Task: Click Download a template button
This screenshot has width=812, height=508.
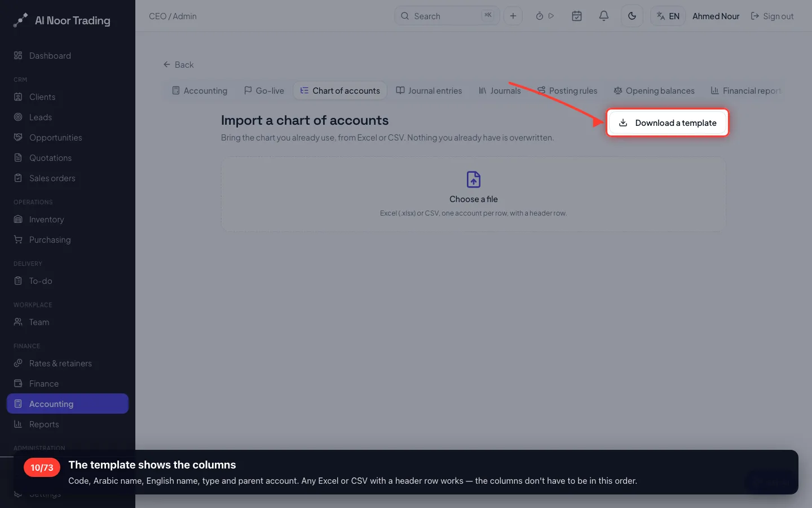Action: pos(668,122)
